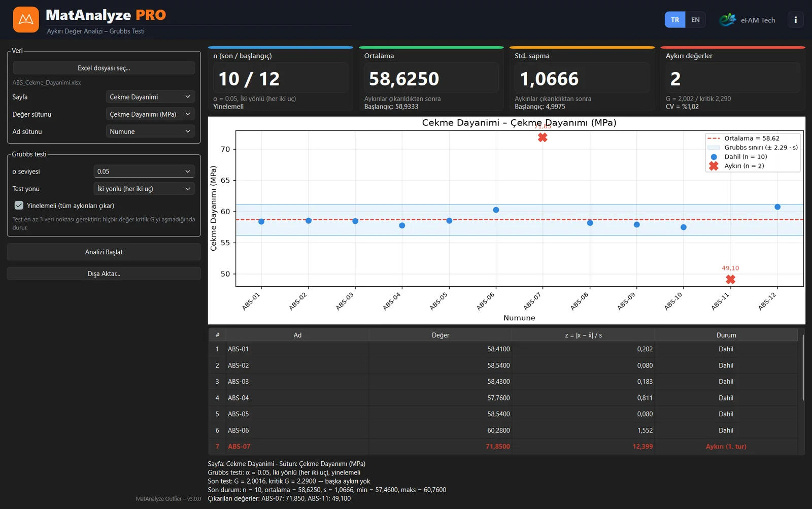Click the results table vertical scrollbar
Image resolution: width=812 pixels, height=509 pixels.
[803, 367]
